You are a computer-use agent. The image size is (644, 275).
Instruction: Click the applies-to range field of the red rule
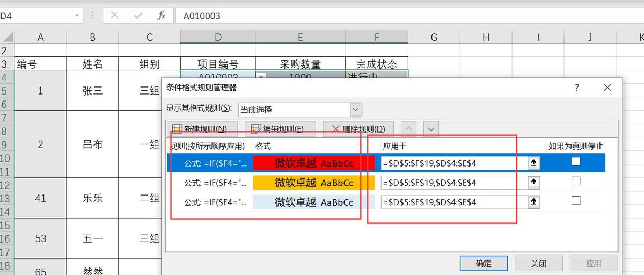coord(454,163)
